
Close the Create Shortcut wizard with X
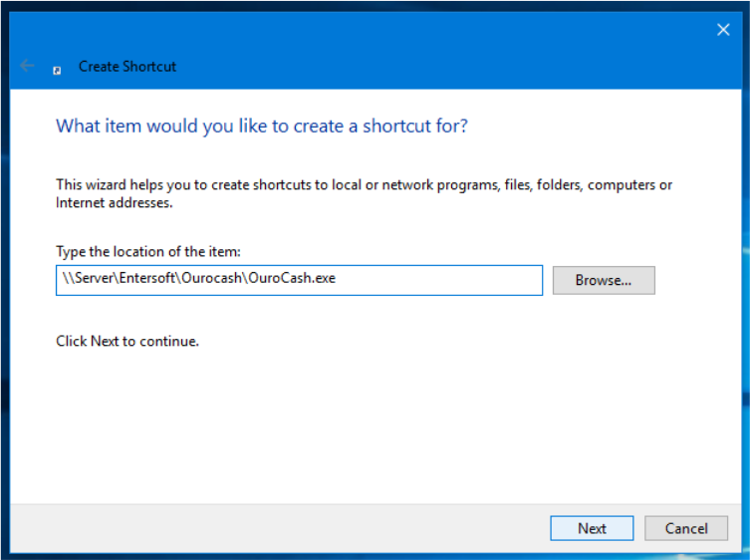click(723, 30)
